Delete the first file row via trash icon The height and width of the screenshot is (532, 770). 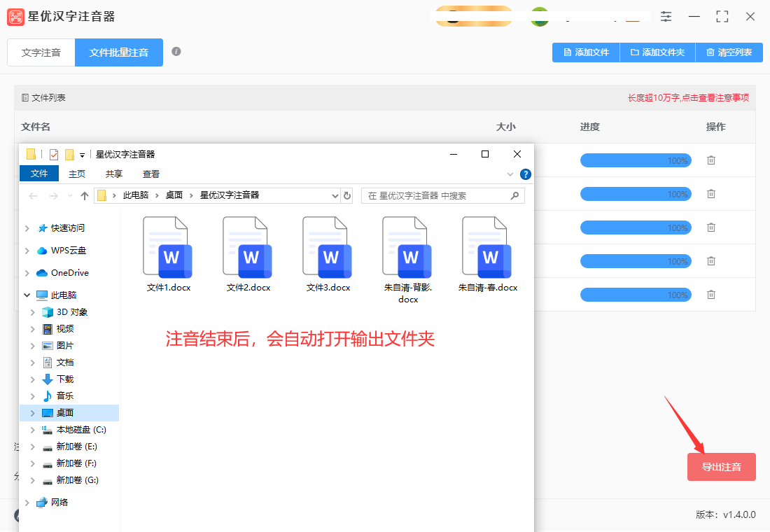coord(711,160)
